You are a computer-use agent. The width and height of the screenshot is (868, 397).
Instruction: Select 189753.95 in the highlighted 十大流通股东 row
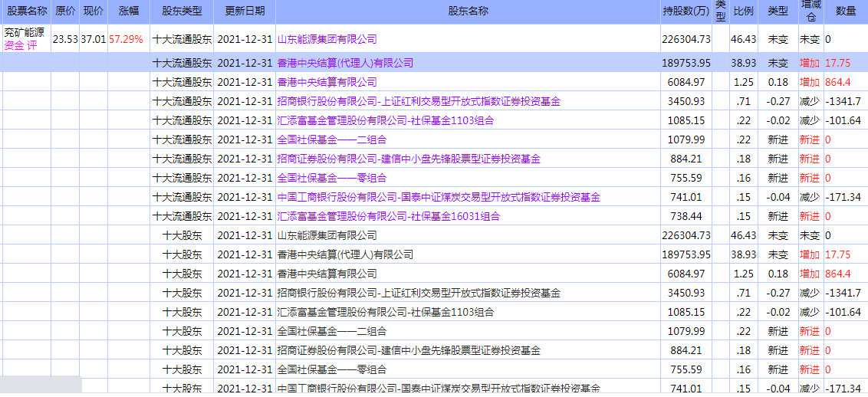pos(686,63)
